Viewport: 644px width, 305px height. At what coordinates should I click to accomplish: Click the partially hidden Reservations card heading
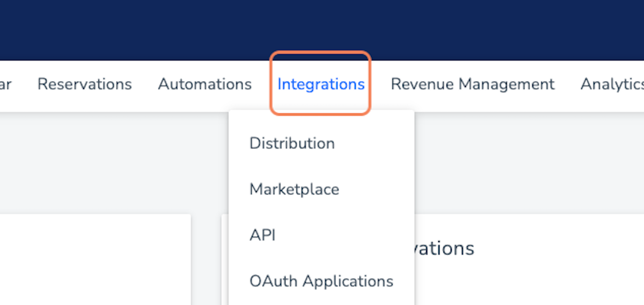click(x=444, y=249)
